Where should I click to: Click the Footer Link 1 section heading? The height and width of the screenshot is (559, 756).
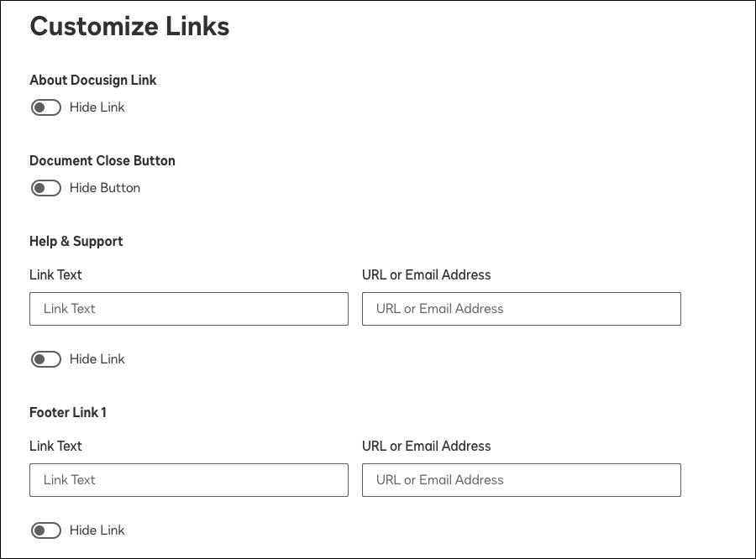(68, 412)
